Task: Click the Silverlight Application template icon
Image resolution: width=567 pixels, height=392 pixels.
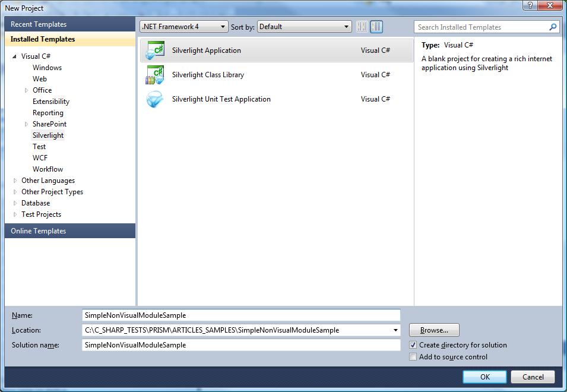Action: [x=155, y=50]
